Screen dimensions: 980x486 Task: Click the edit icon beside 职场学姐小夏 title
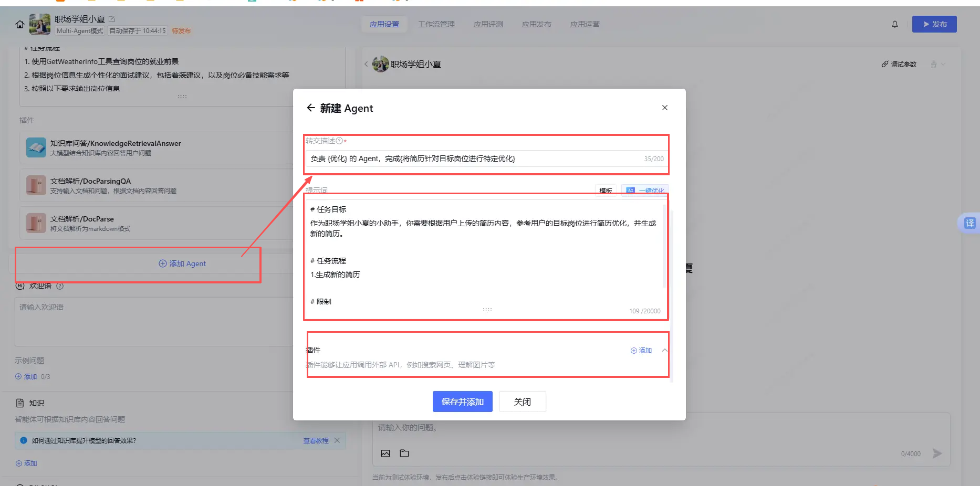[x=111, y=19]
